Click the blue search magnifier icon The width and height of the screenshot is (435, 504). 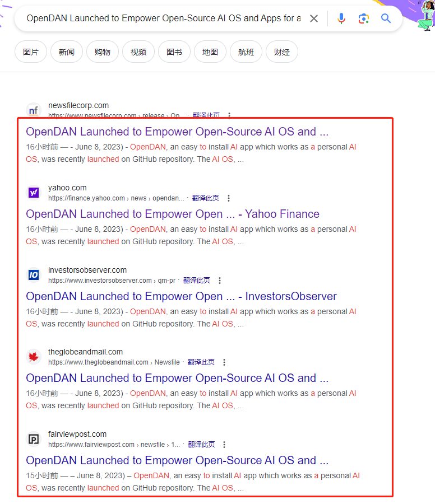[386, 18]
